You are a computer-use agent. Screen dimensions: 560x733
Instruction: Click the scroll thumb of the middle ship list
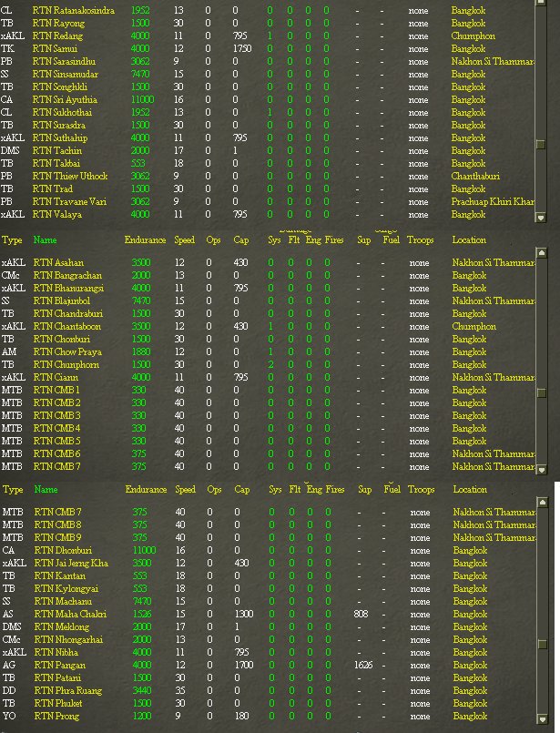[541, 392]
